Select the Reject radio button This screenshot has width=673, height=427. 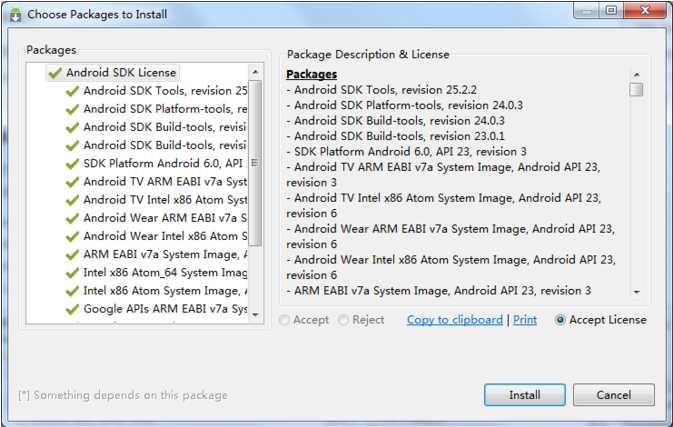pyautogui.click(x=343, y=320)
